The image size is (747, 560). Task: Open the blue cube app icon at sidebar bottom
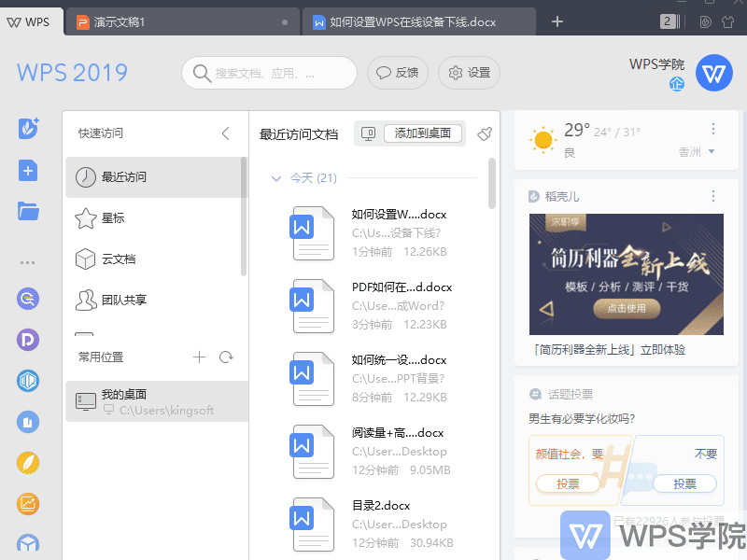point(28,543)
